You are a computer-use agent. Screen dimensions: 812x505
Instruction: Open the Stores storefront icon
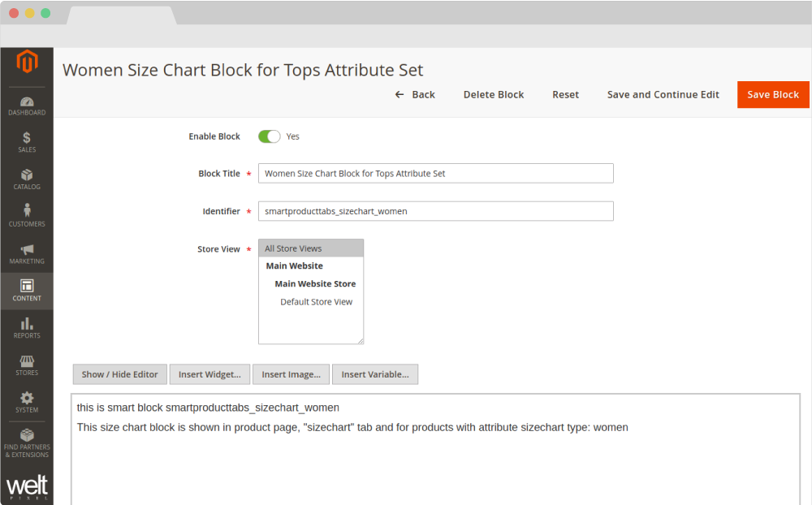(x=27, y=361)
